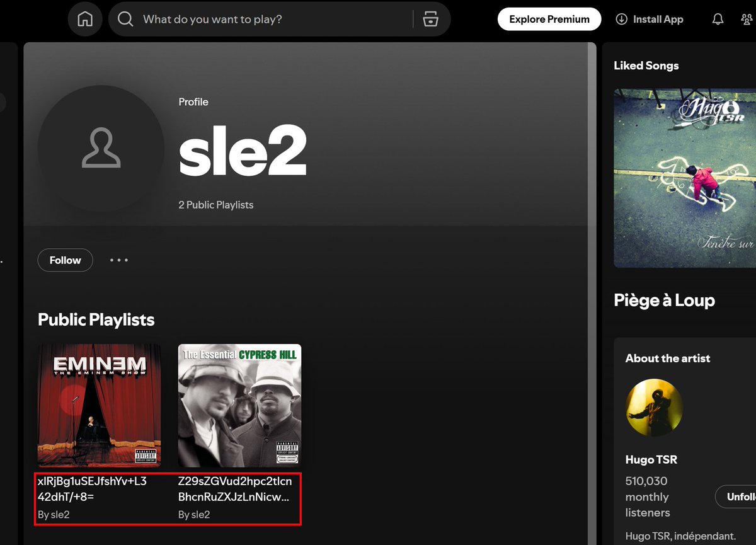This screenshot has width=756, height=545.
Task: Click the '2 Public Playlists' text
Action: [x=216, y=205]
